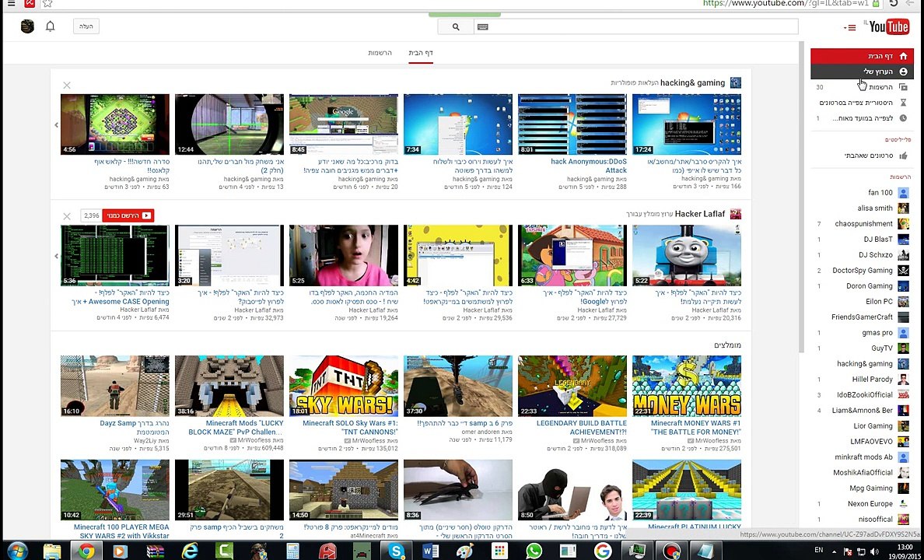The height and width of the screenshot is (560, 924).
Task: Open the Clash of Clans 4:56 thumbnail
Action: (115, 124)
